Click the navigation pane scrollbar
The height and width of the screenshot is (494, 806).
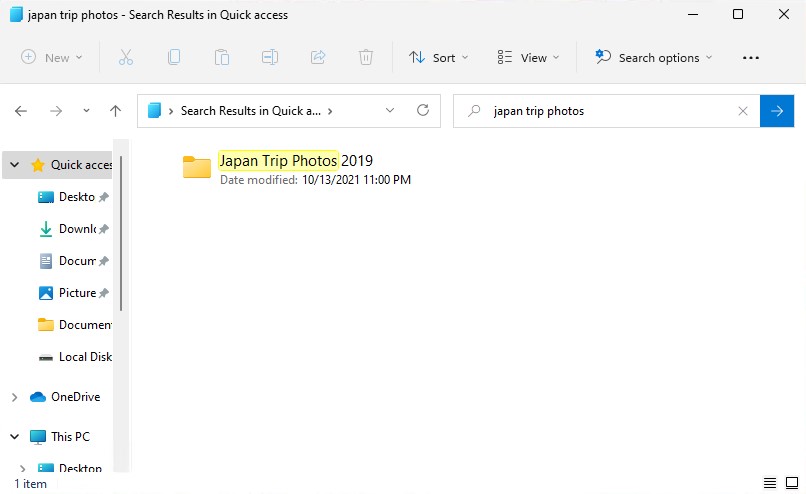coord(121,233)
